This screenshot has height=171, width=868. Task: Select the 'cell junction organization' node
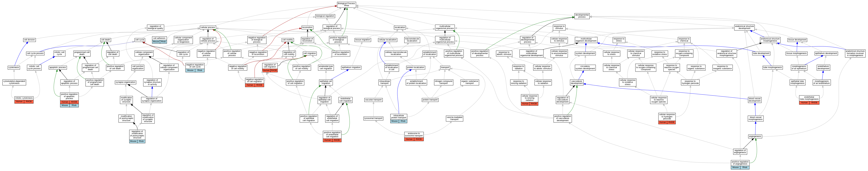(x=138, y=67)
